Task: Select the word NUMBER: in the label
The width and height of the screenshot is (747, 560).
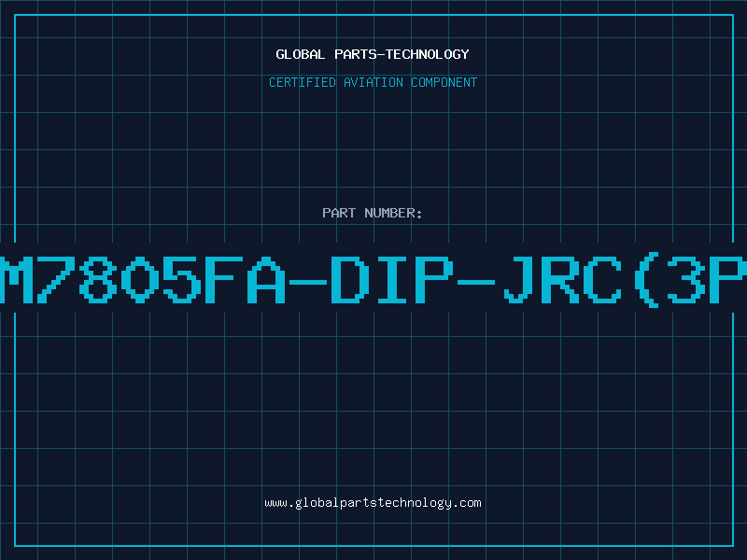Action: pyautogui.click(x=393, y=213)
